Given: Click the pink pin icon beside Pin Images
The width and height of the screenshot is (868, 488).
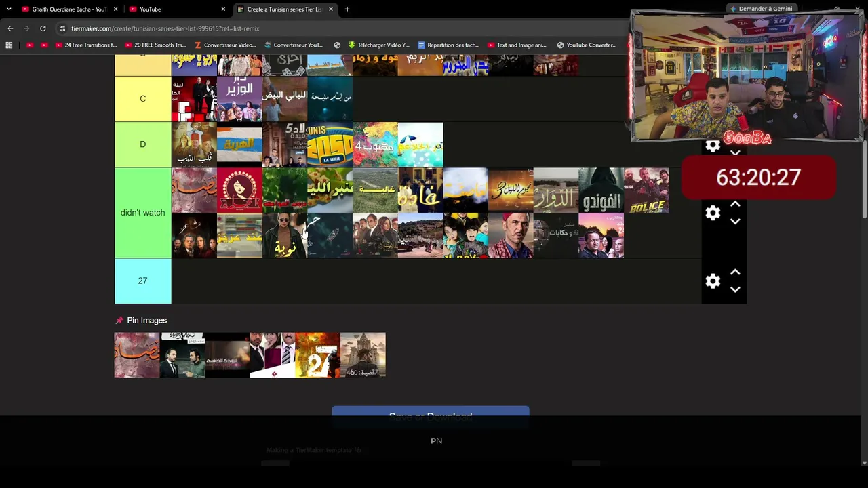Looking at the screenshot, I should click(119, 321).
